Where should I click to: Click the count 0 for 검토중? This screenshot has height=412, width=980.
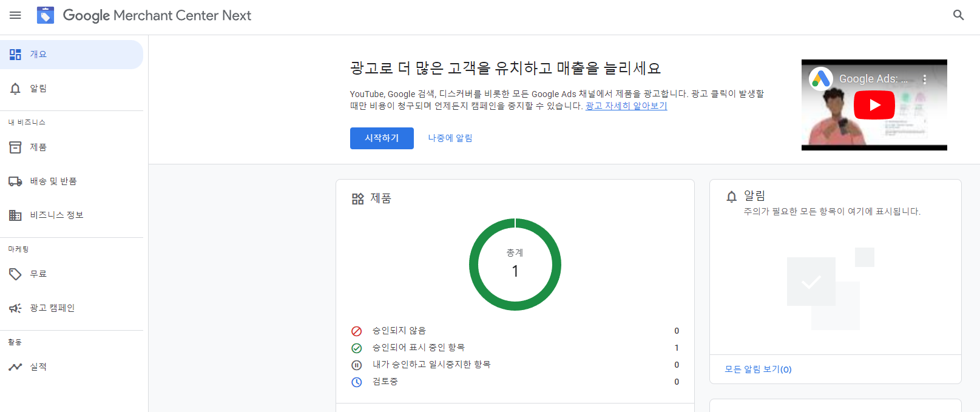677,382
